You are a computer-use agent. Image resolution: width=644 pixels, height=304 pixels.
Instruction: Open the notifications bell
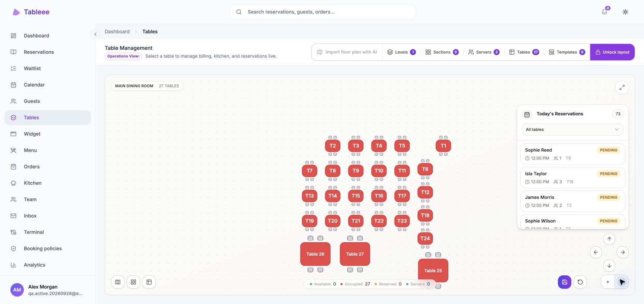[604, 12]
